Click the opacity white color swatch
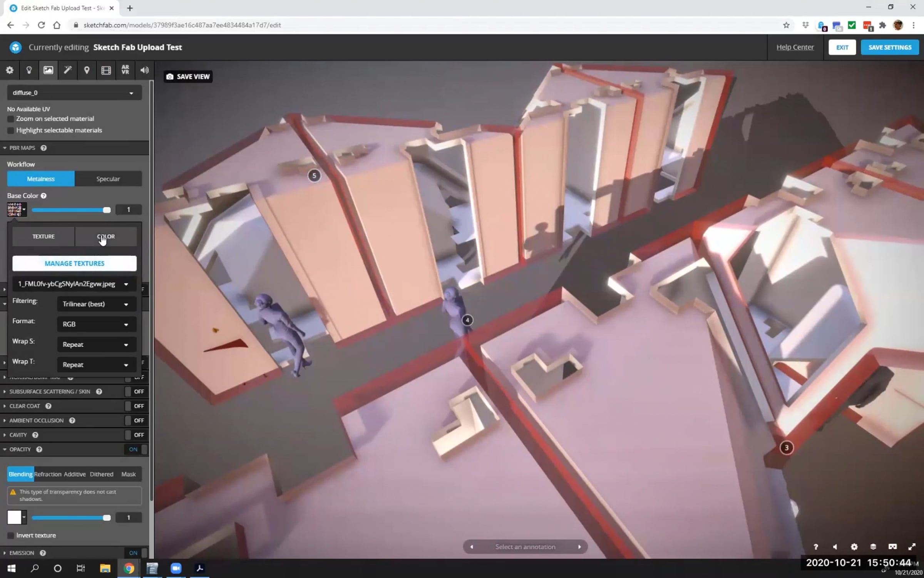This screenshot has width=924, height=578. point(14,517)
